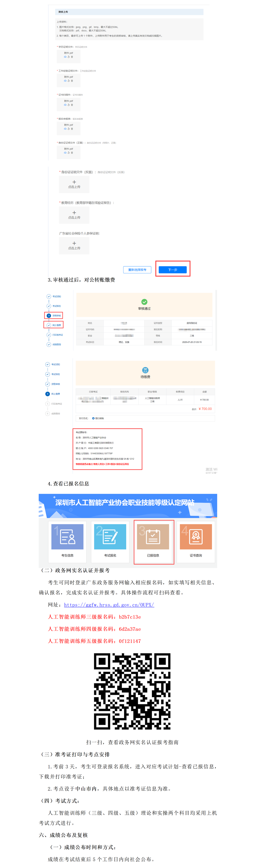
Task: Select 资格审核 step 3 in the 审核通过 screenshot
Action: coord(54,315)
